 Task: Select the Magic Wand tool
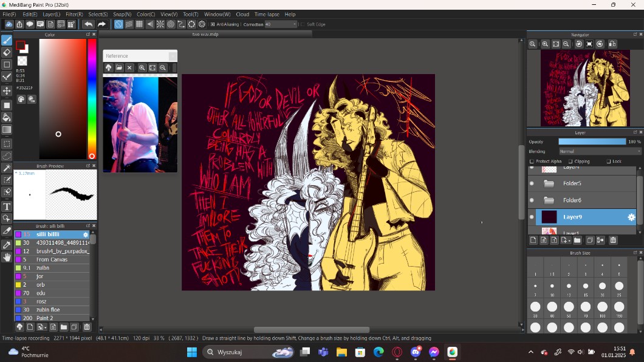point(7,168)
